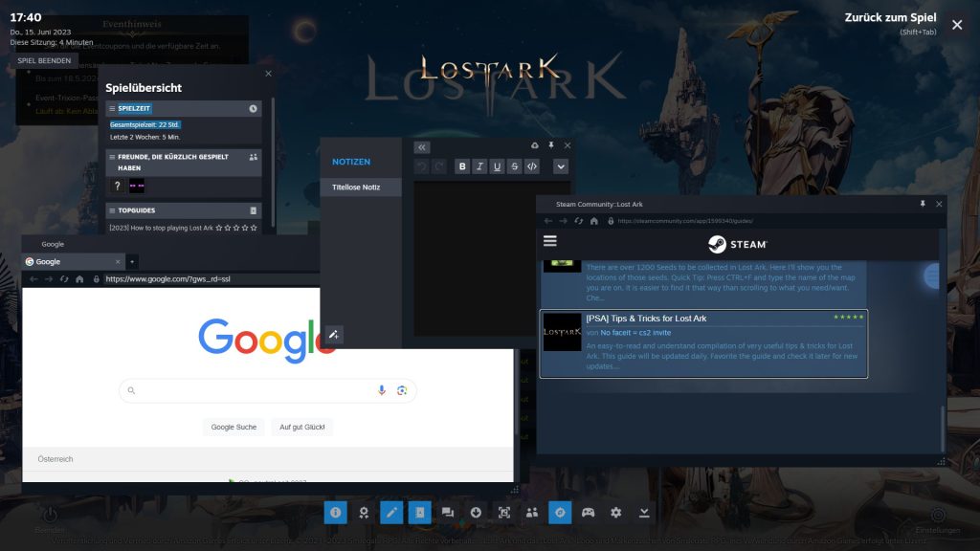Toggle the web browser compass button
Viewport: 980px width, 551px height.
tap(560, 513)
